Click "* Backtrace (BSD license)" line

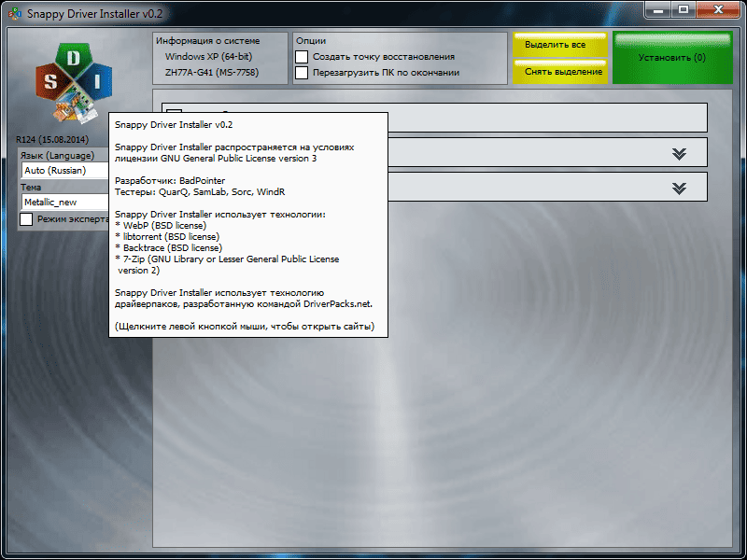pyautogui.click(x=169, y=248)
